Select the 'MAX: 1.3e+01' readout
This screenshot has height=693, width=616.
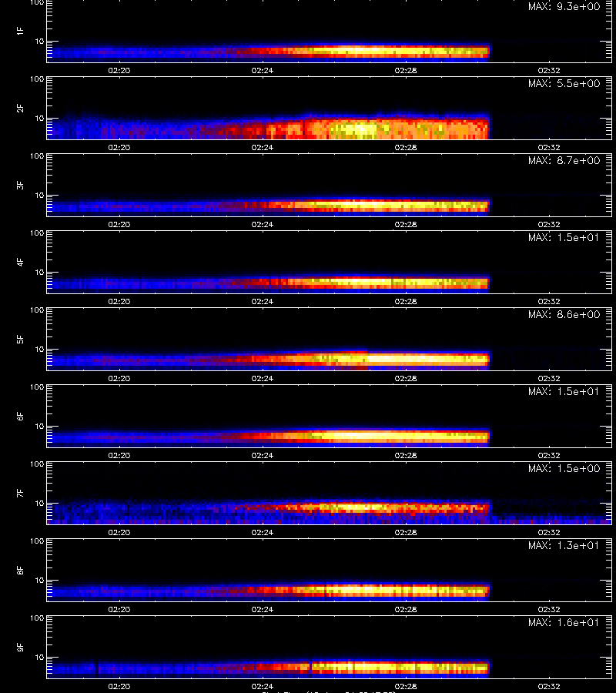point(564,545)
